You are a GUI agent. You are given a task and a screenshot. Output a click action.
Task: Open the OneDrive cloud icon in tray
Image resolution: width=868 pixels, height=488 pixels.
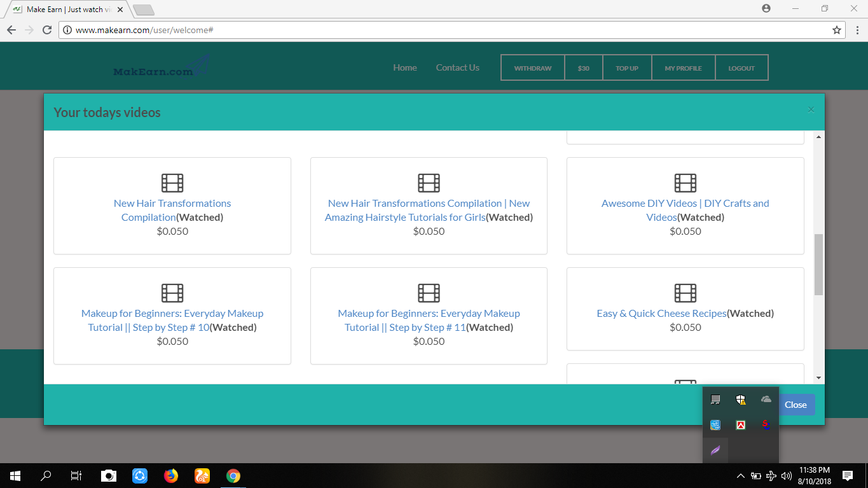pos(766,400)
